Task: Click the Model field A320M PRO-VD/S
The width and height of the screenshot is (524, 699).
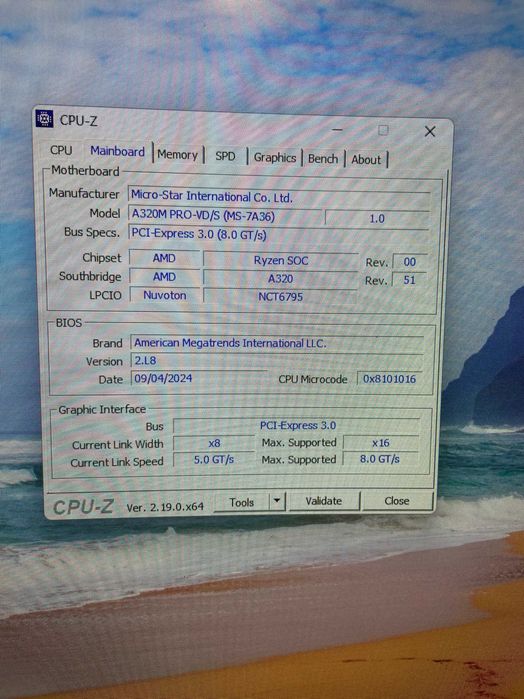Action: point(225,215)
